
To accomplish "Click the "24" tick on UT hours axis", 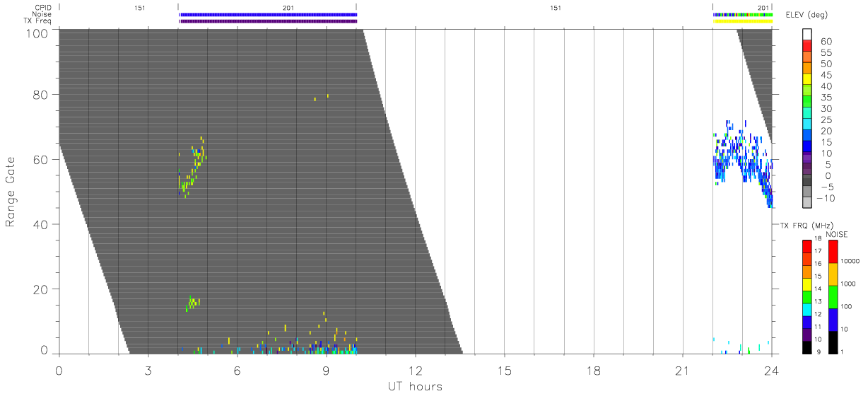I will pos(771,370).
